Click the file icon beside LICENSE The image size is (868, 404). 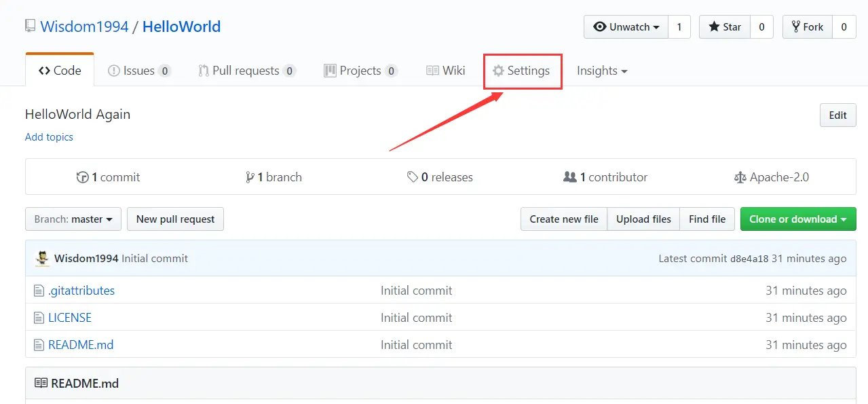pos(39,318)
